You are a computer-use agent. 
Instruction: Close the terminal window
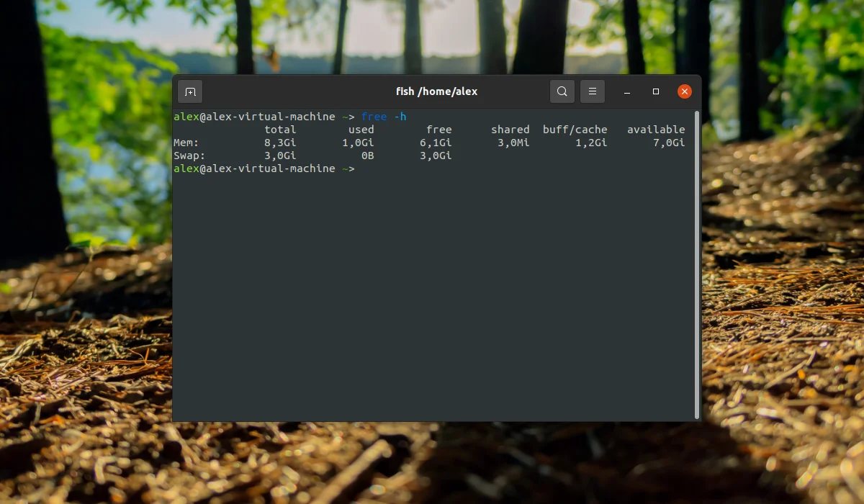click(x=685, y=91)
